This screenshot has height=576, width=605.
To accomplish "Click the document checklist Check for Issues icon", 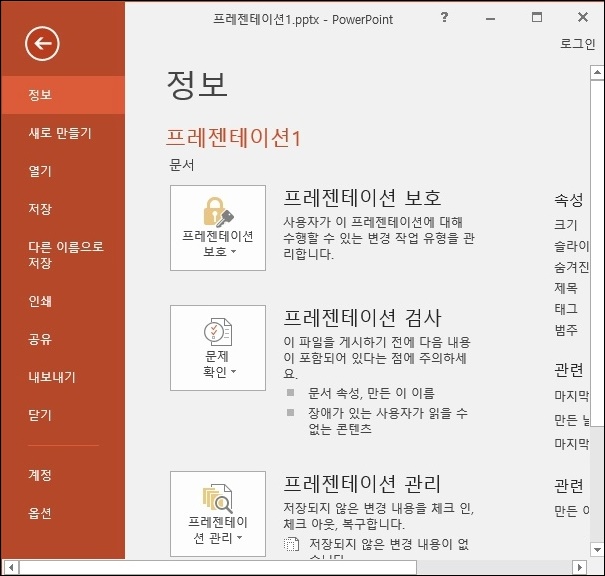I will tap(218, 331).
